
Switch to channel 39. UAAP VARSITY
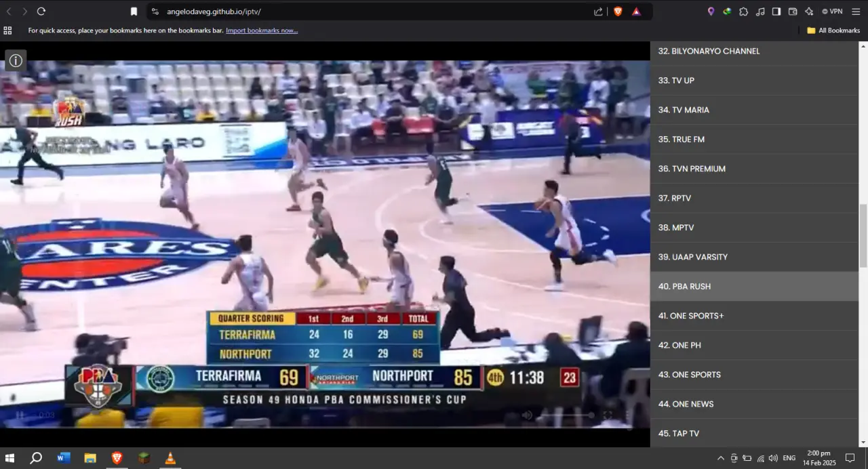[x=754, y=257]
